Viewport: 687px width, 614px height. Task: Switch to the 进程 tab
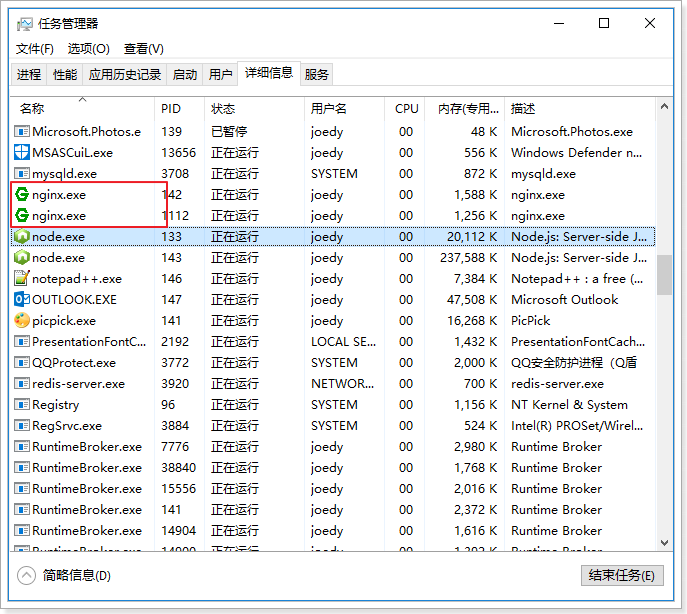(29, 75)
